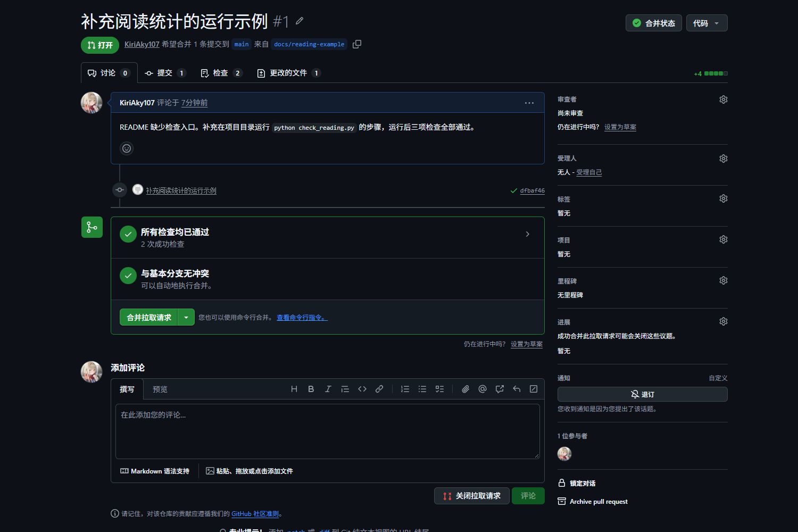Insert a saved reply arrow icon
This screenshot has height=532, width=798.
(x=517, y=389)
